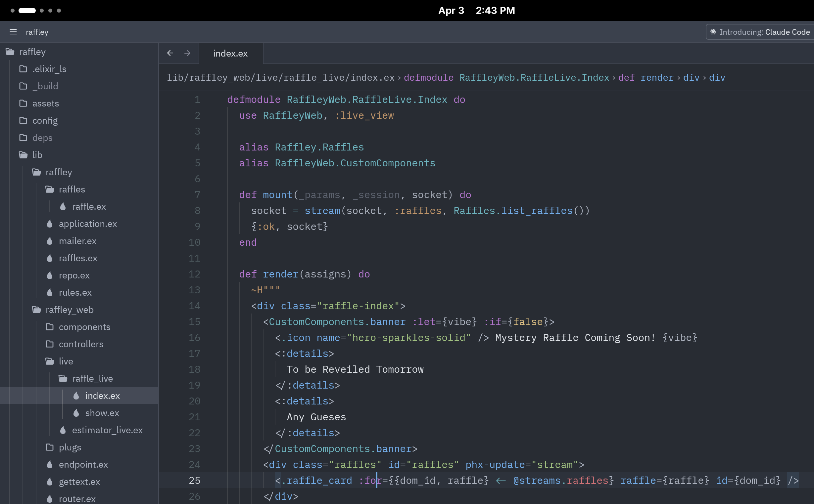814x504 pixels.
Task: Select the index.ex editor tab
Action: (230, 53)
